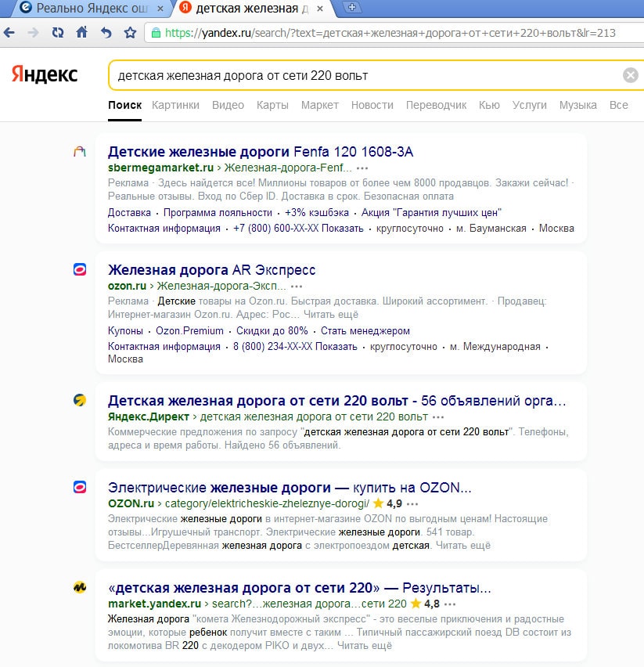Open more options dots for OZON.ru category result
The width and height of the screenshot is (644, 667).
412,504
